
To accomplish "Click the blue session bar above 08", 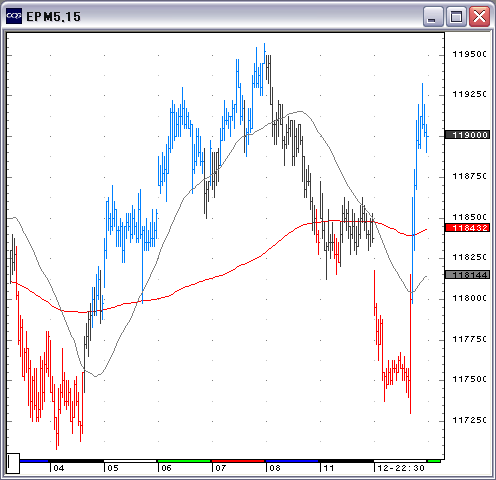I will [x=292, y=461].
